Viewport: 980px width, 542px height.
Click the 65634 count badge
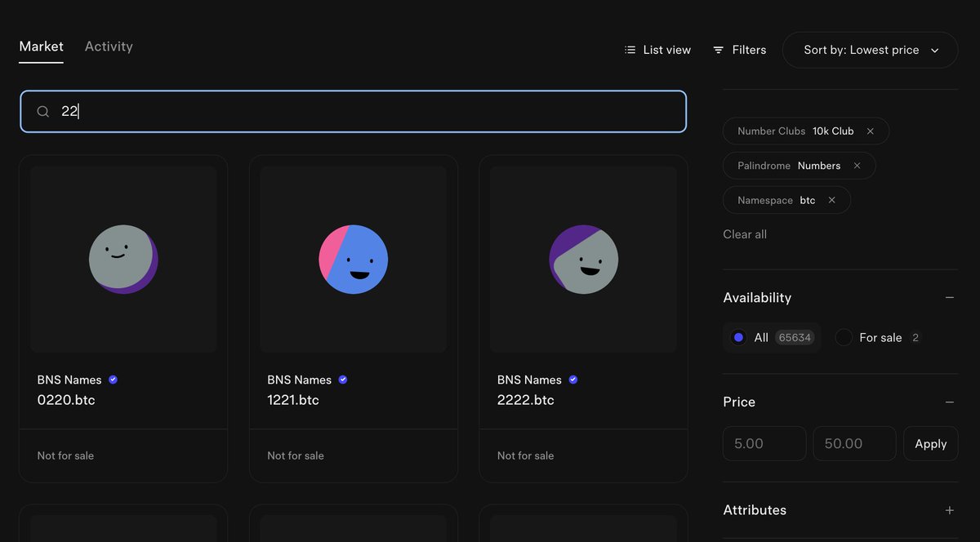795,338
